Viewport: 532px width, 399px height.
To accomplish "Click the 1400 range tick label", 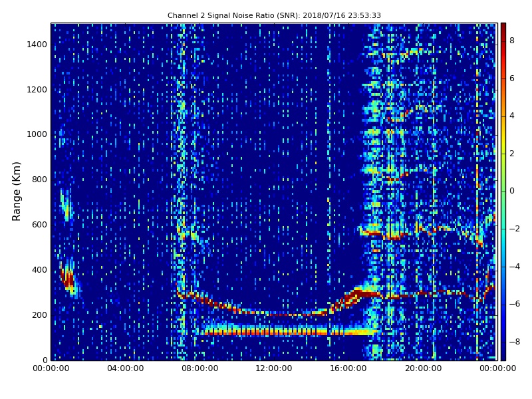I will [x=37, y=45].
